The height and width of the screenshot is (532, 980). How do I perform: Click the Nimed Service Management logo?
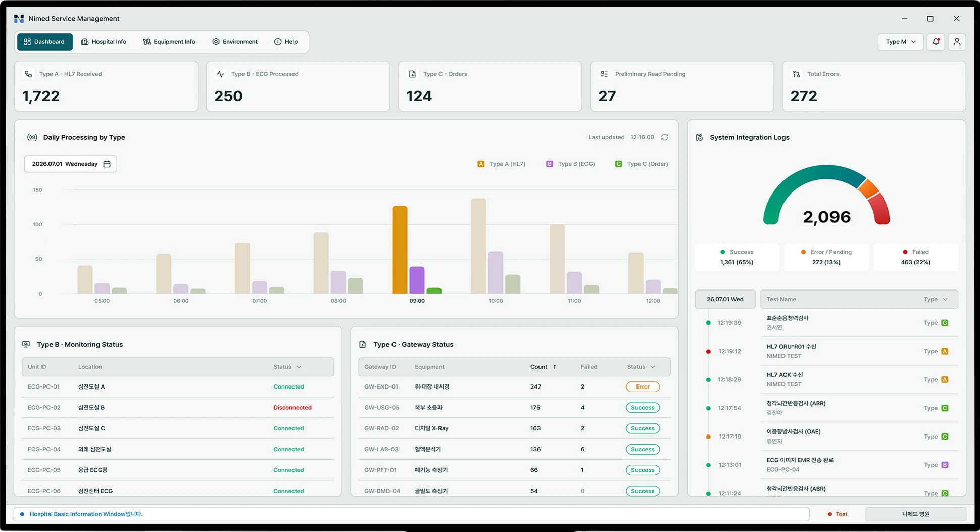click(19, 19)
